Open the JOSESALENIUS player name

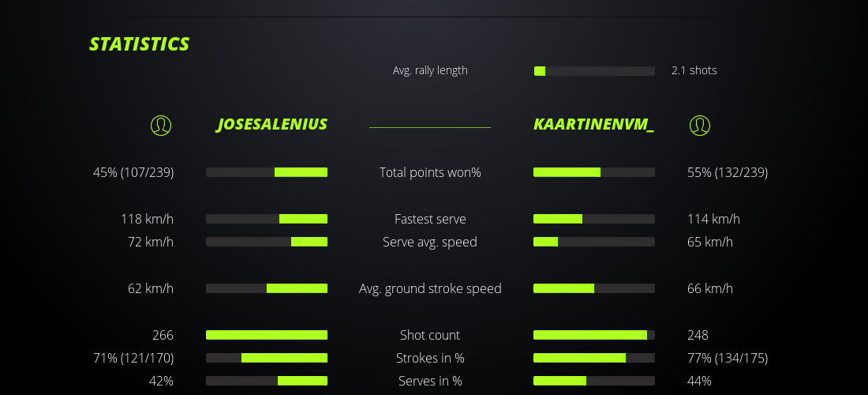pyautogui.click(x=272, y=125)
